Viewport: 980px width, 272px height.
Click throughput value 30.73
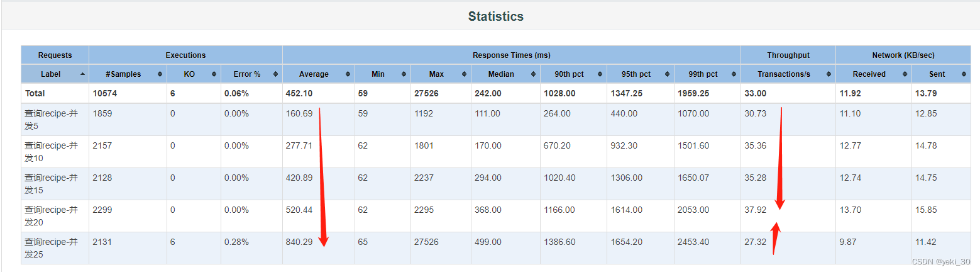(755, 114)
